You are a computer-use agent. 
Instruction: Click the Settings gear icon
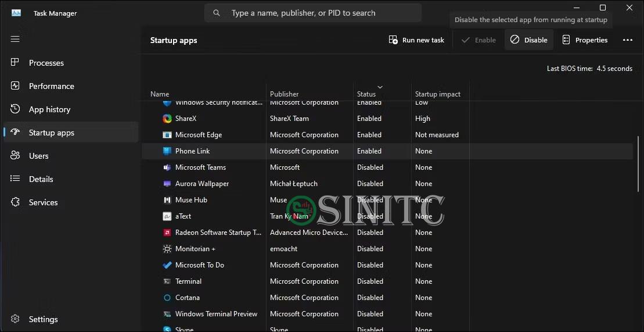tap(15, 319)
